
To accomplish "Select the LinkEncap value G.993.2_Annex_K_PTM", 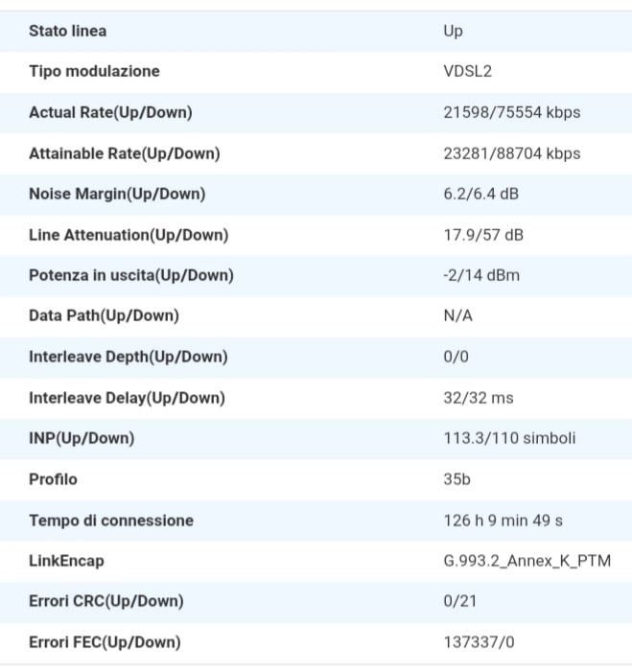I will click(x=527, y=561).
